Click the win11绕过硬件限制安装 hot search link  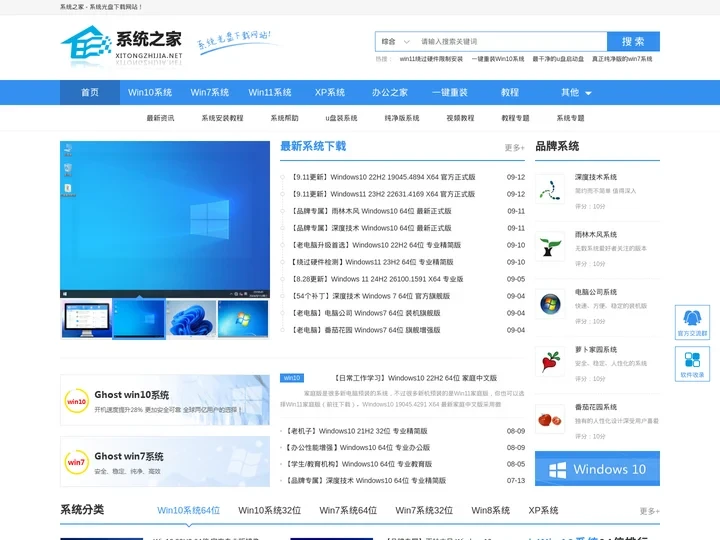(x=431, y=59)
